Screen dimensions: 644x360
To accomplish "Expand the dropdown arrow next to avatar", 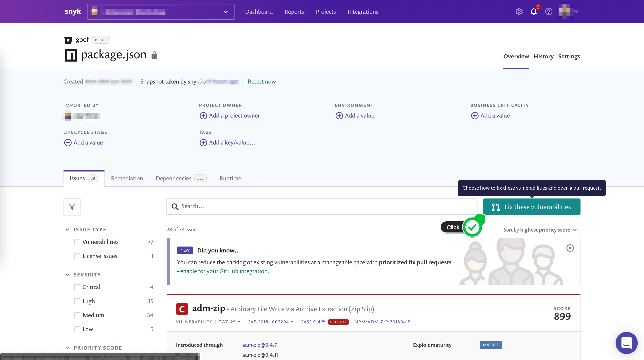I will click(x=576, y=11).
